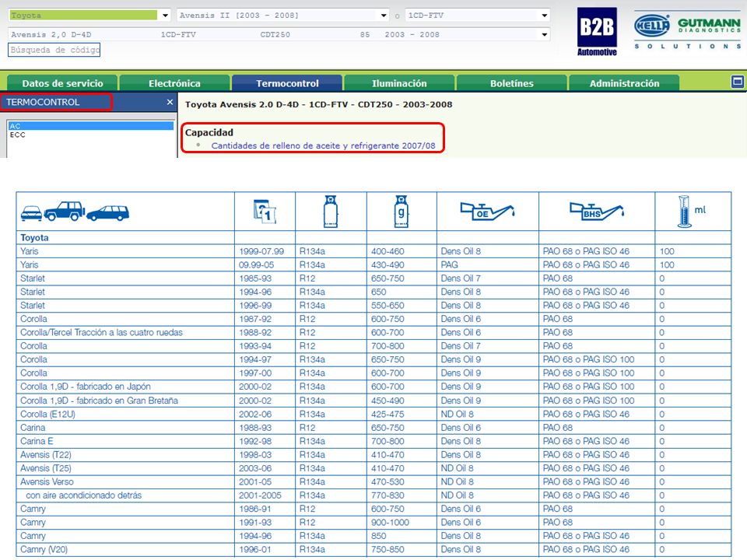
Task: Select AC in the Termocontrol list
Action: 91,126
